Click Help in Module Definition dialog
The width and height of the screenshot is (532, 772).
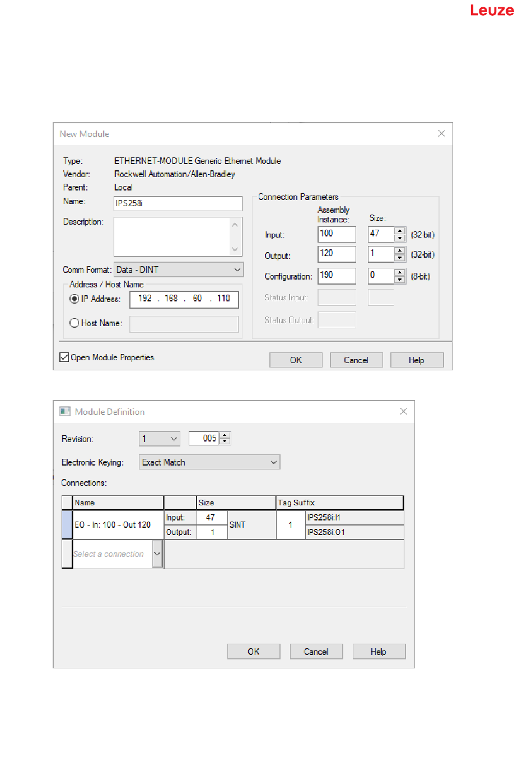coord(379,652)
